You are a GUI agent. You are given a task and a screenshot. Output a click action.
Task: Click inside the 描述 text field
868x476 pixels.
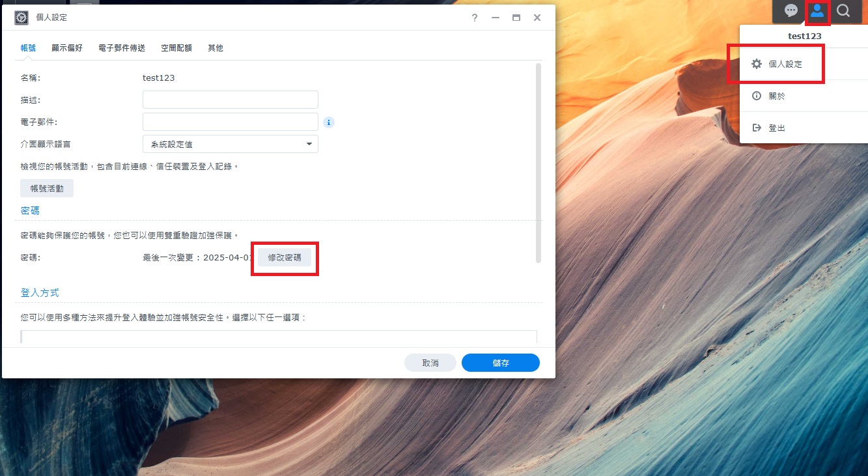click(230, 99)
